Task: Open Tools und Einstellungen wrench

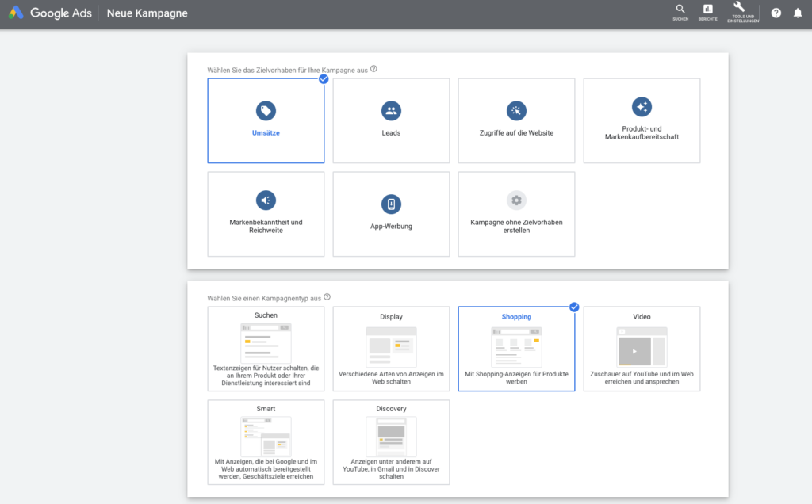Action: pyautogui.click(x=742, y=13)
